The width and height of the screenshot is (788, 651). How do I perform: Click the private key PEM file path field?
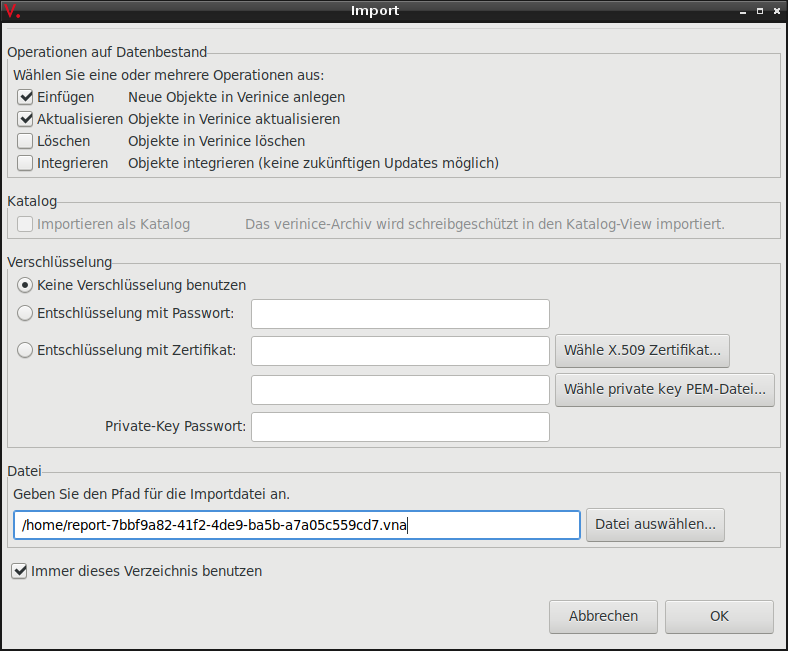(400, 389)
